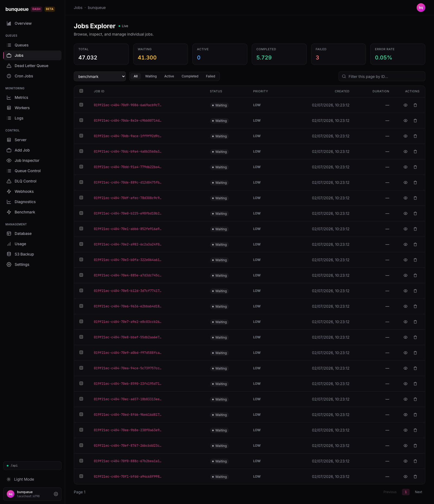Go to Queues in the sidebar
The height and width of the screenshot is (504, 434).
click(x=32, y=45)
